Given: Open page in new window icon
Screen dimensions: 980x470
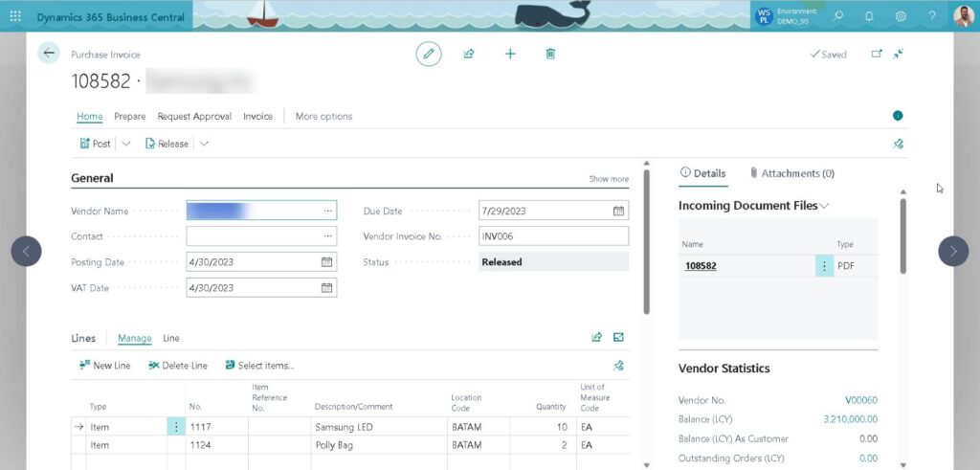Looking at the screenshot, I should pos(876,55).
